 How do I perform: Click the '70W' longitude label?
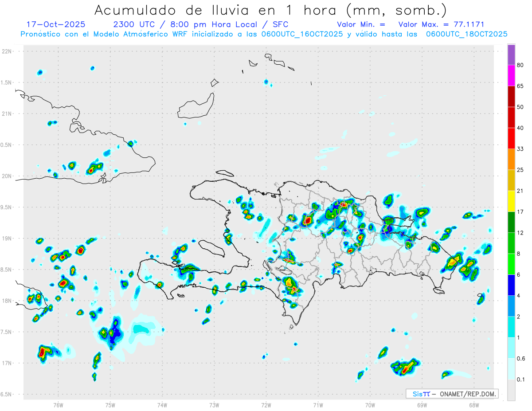tap(370, 405)
